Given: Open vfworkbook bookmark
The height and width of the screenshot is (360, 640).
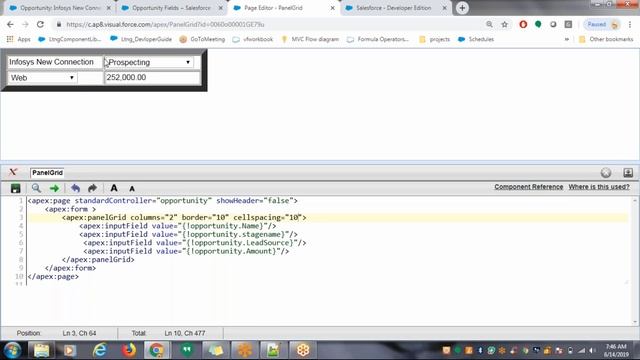Looking at the screenshot, I should click(253, 39).
